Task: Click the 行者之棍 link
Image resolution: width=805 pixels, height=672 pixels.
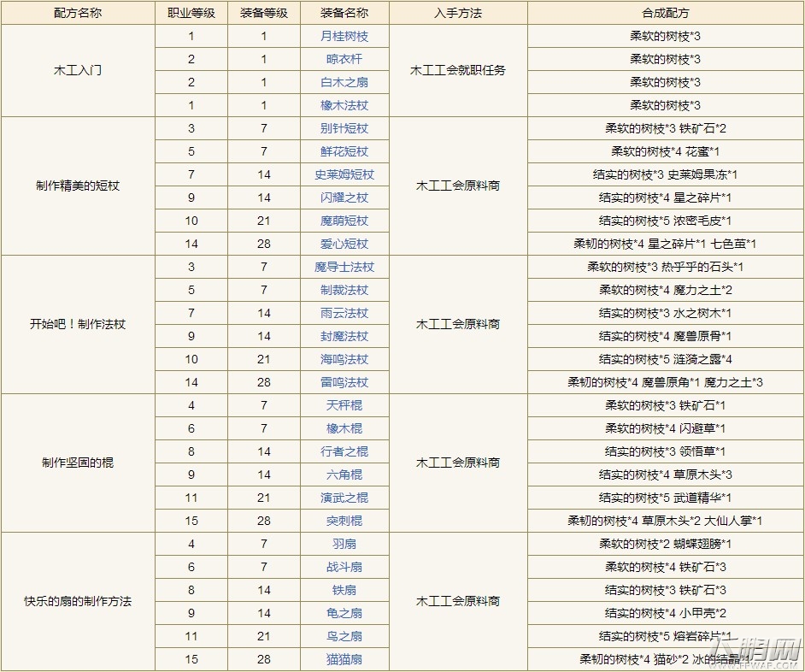Action: [344, 452]
